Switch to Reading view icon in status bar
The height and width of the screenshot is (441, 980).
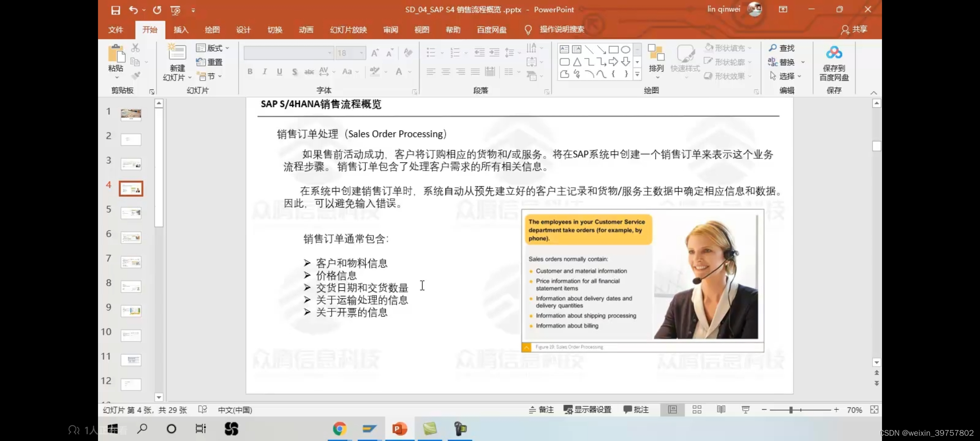tap(721, 410)
